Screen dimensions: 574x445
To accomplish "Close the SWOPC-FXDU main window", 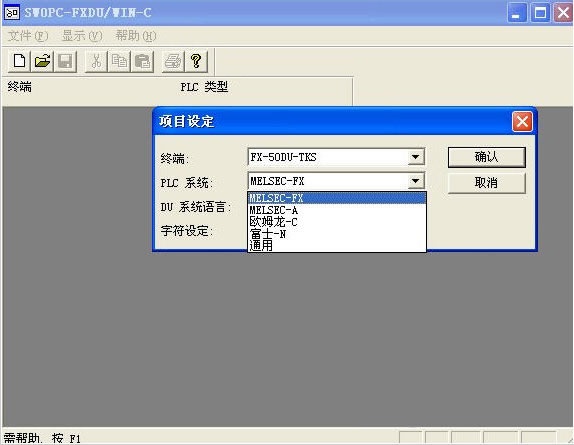I will point(564,13).
